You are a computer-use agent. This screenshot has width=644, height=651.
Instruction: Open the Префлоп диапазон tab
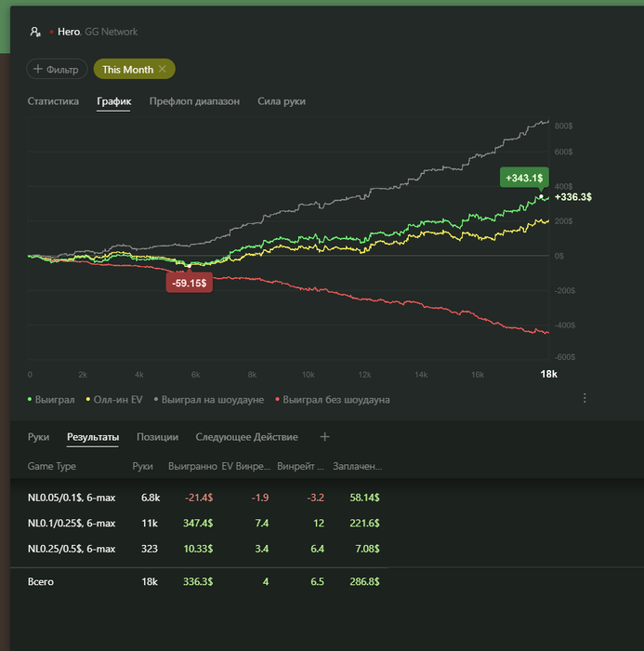(194, 101)
